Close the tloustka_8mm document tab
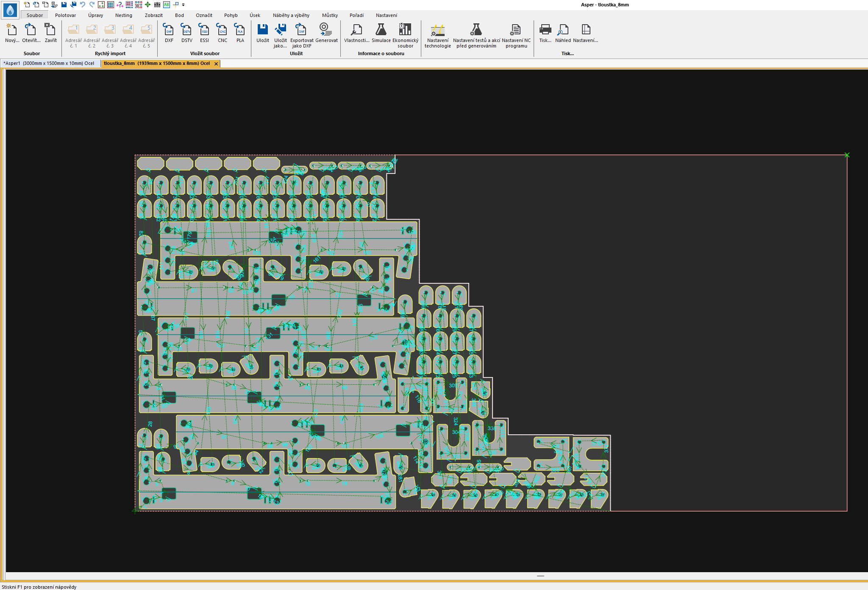 216,64
